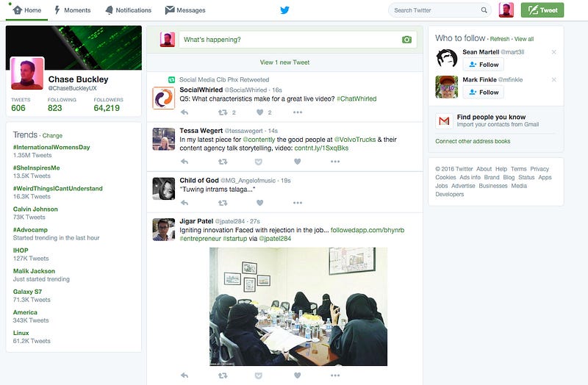
Task: Open #WeirdThingsICantUnderstand trend
Action: click(58, 189)
